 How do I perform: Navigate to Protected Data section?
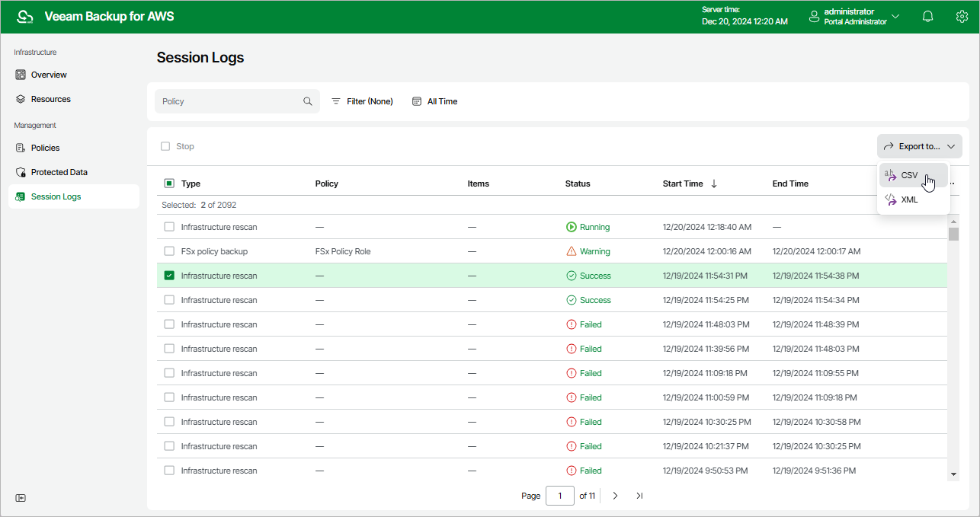tap(59, 172)
